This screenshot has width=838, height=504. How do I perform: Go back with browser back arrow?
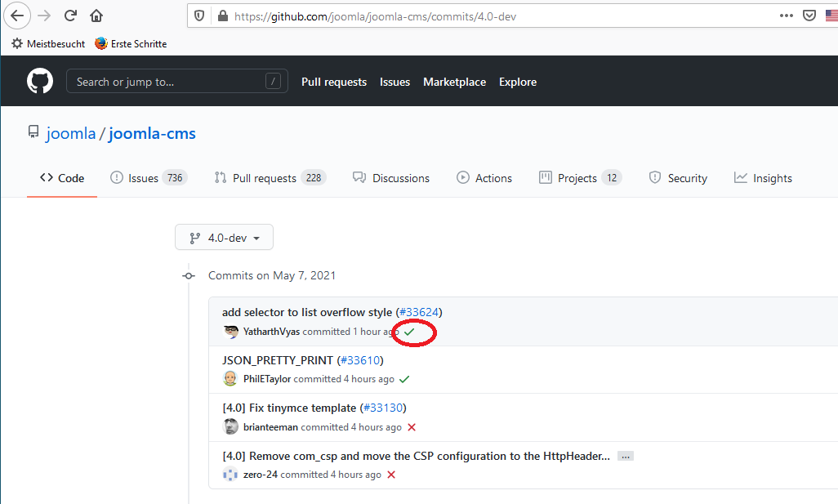point(17,16)
